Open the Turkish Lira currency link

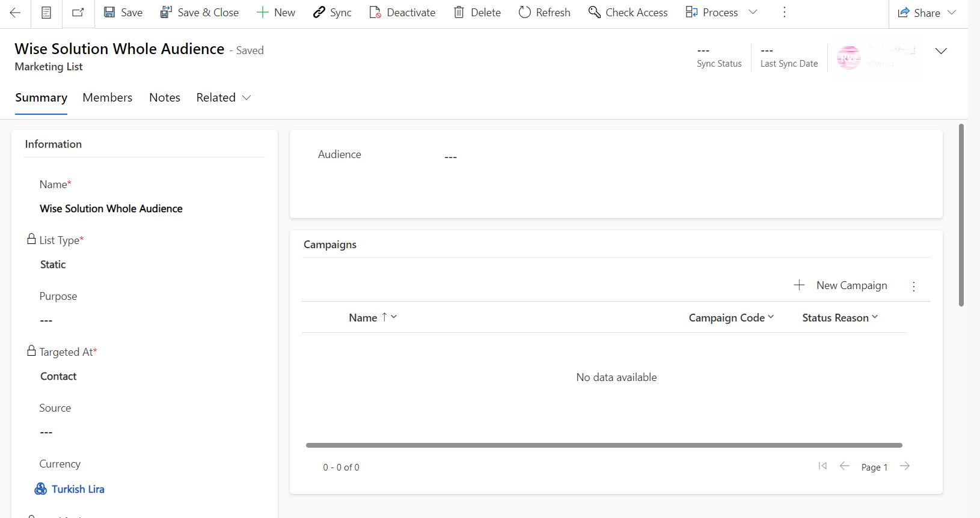pyautogui.click(x=78, y=489)
